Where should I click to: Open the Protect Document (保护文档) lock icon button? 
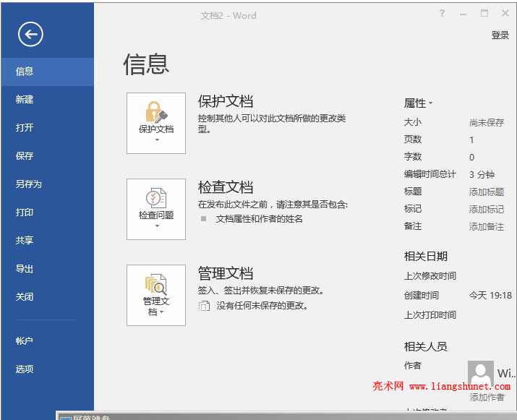(x=156, y=123)
